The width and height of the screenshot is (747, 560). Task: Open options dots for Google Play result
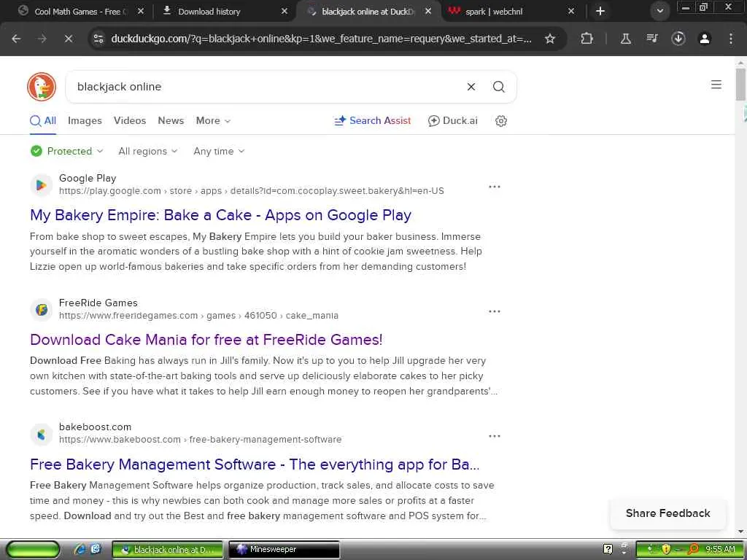click(495, 187)
